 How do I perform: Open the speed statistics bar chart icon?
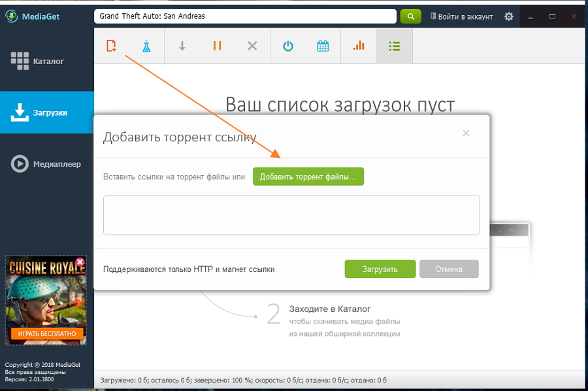(x=359, y=45)
